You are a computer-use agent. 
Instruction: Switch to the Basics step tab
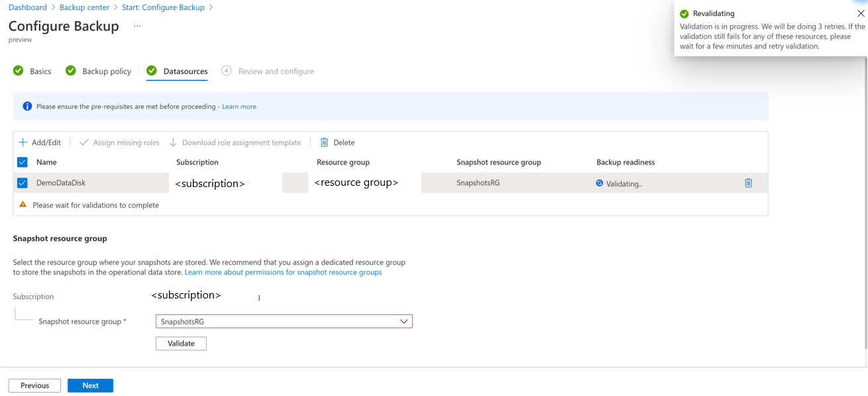point(40,71)
